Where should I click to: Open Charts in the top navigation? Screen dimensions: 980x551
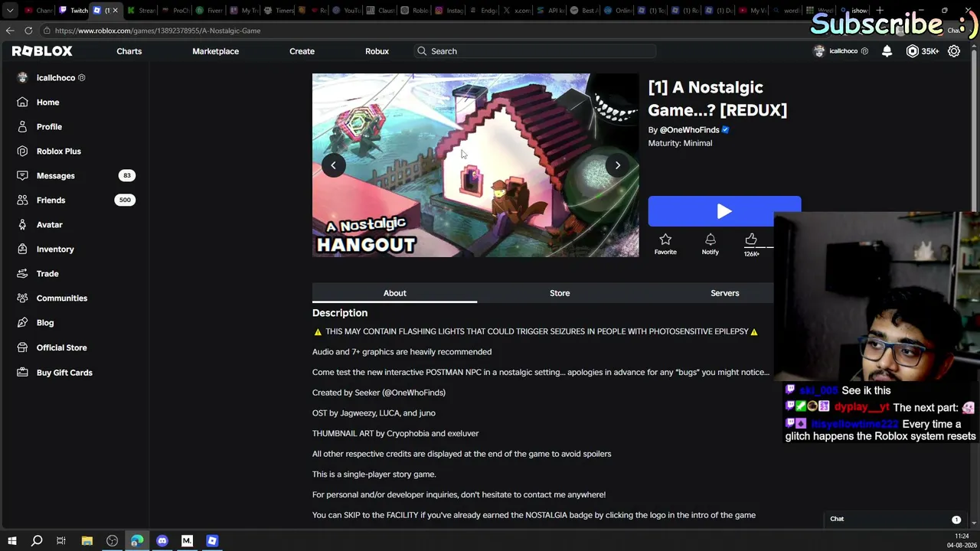129,51
